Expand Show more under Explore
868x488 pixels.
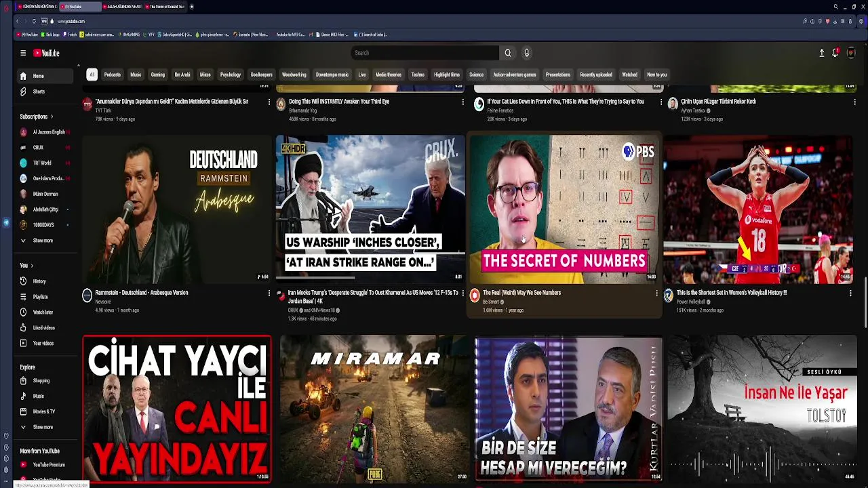45,427
